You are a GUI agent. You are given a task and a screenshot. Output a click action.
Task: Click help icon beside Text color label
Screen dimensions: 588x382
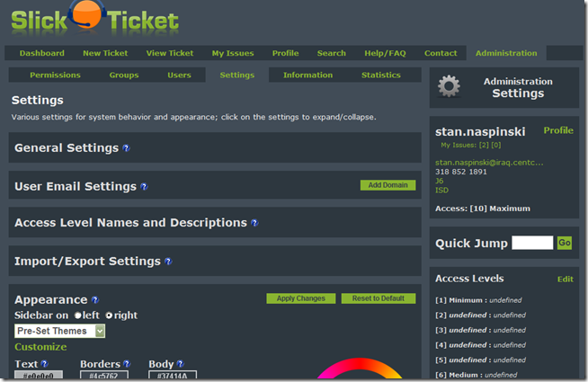pyautogui.click(x=45, y=364)
